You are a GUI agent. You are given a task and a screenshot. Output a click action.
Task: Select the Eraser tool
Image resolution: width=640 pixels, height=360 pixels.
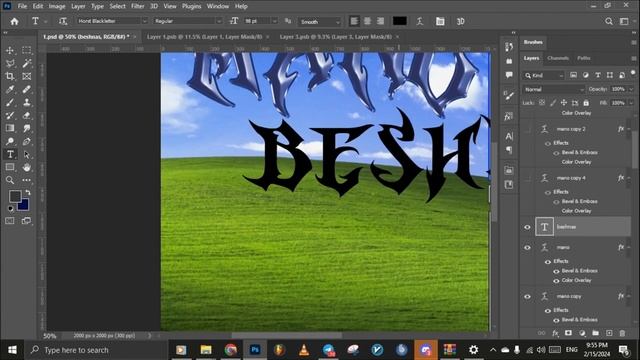click(27, 116)
